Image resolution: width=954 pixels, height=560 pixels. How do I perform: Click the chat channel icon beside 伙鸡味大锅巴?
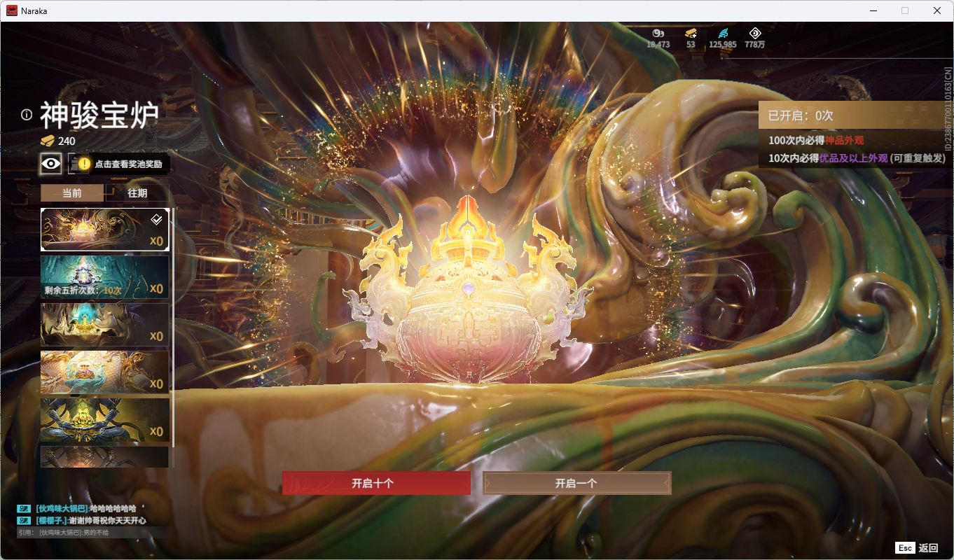[x=24, y=509]
